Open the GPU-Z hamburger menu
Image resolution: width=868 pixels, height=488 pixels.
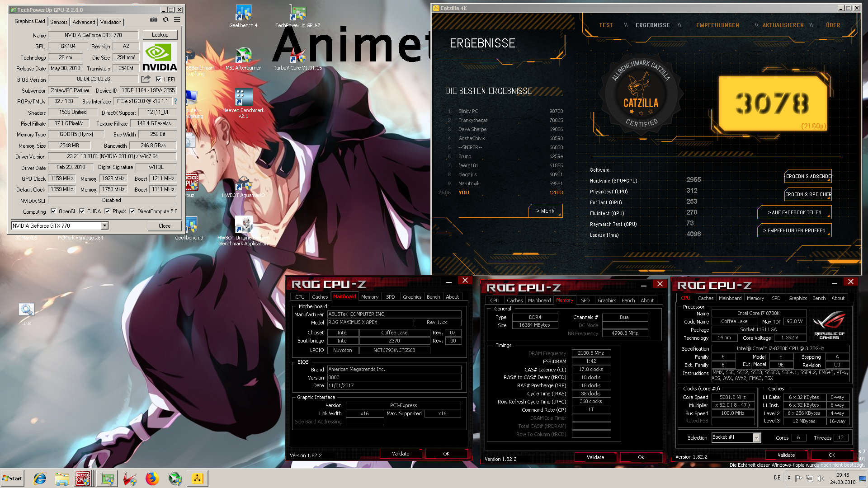[x=177, y=20]
